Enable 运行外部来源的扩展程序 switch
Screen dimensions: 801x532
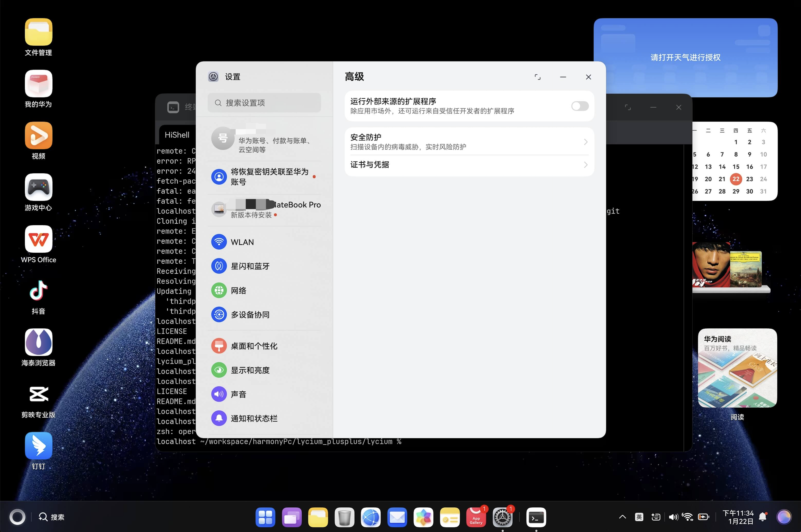(579, 106)
